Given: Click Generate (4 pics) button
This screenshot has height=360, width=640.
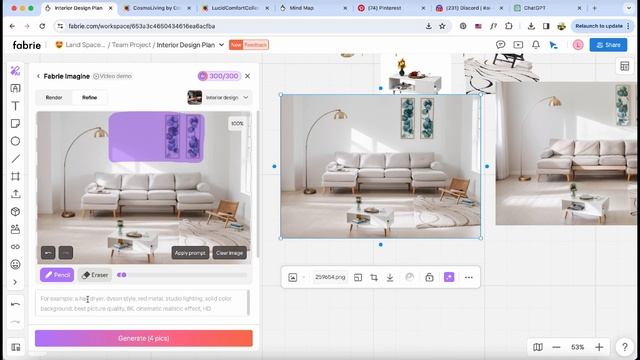Looking at the screenshot, I should 144,338.
